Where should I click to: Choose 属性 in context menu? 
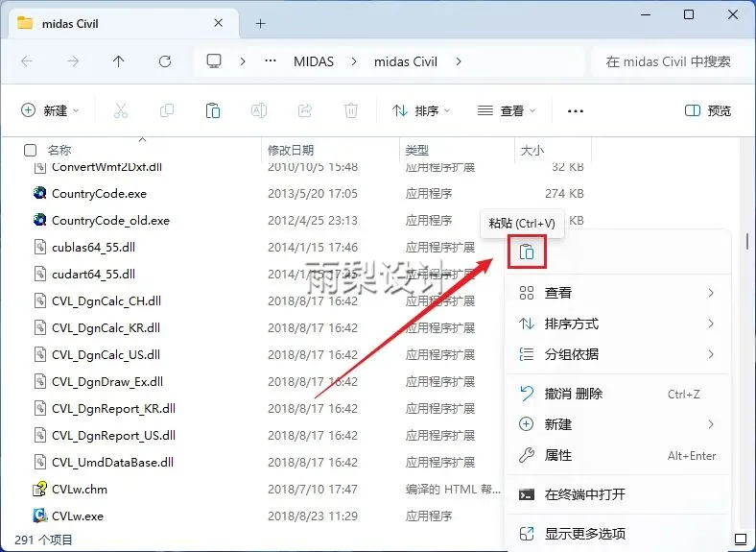pyautogui.click(x=618, y=455)
